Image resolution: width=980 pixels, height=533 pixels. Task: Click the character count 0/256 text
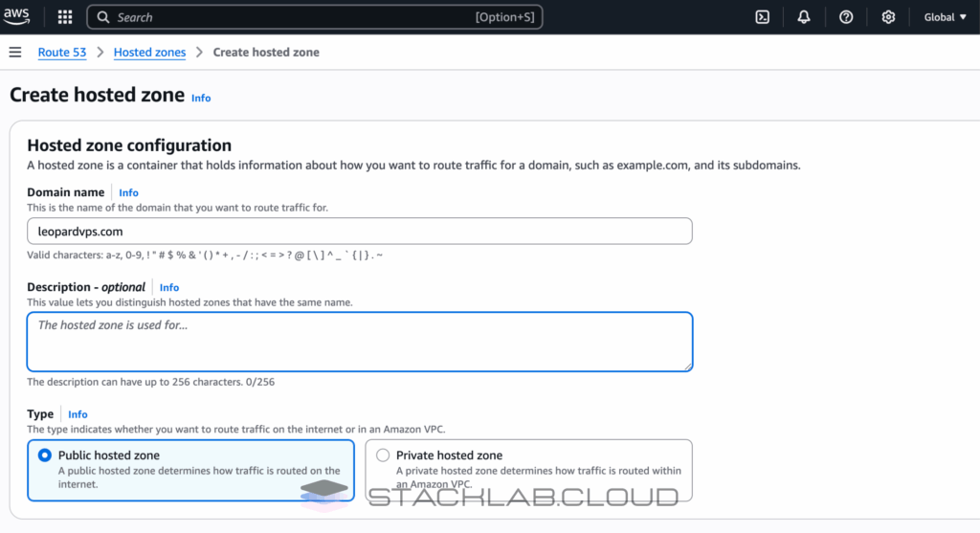pos(260,382)
